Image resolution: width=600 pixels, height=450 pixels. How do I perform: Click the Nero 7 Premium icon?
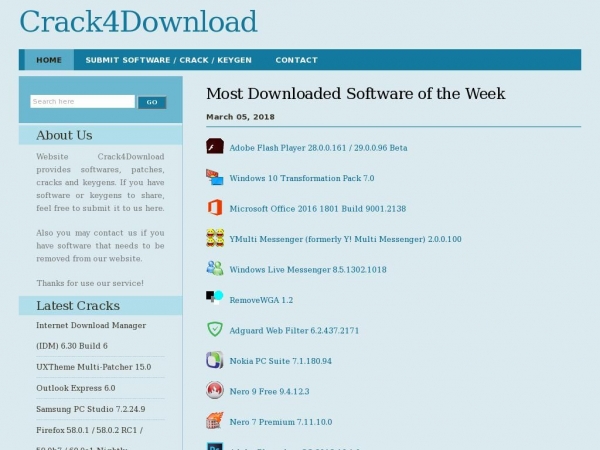click(x=215, y=421)
